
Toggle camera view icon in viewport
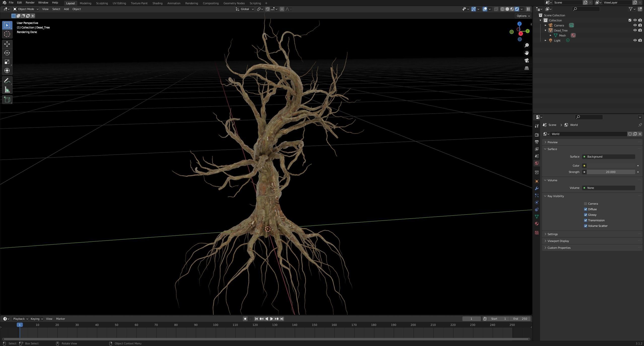coord(526,60)
